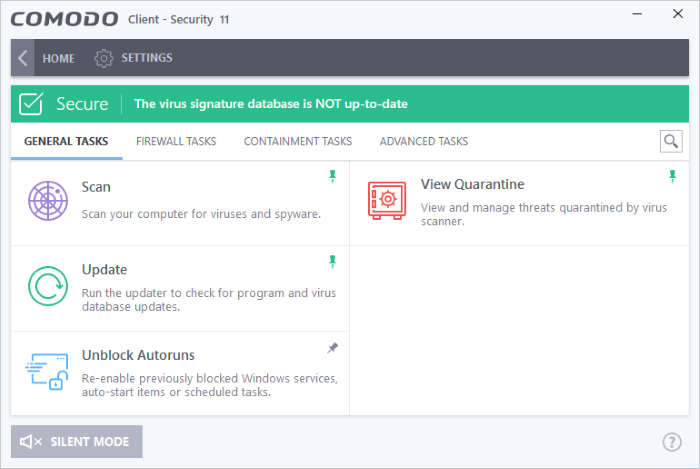The width and height of the screenshot is (700, 469).
Task: Toggle Silent Mode on
Action: click(77, 441)
